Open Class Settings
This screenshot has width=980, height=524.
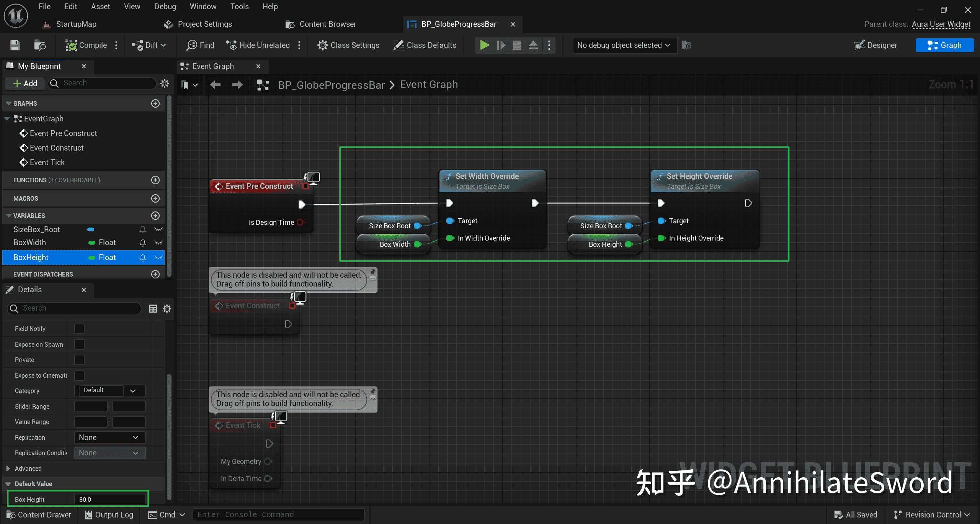pos(348,45)
